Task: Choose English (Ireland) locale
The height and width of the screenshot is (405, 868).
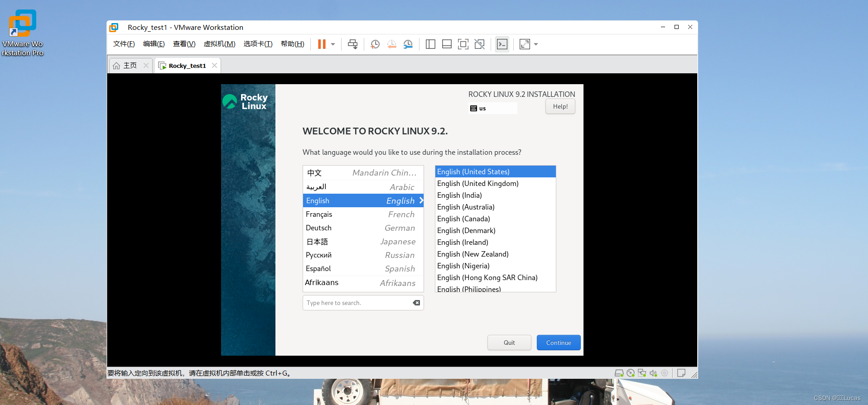Action: [x=495, y=242]
